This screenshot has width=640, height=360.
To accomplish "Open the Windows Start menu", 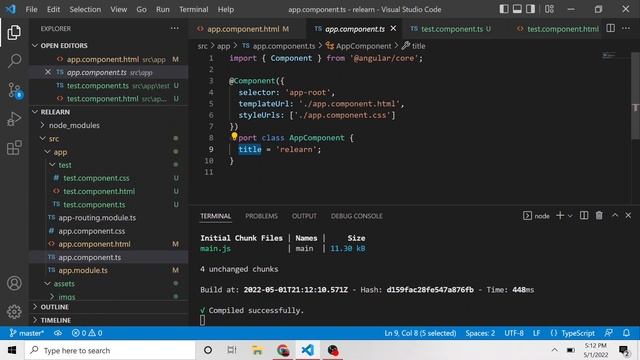I will tap(12, 350).
